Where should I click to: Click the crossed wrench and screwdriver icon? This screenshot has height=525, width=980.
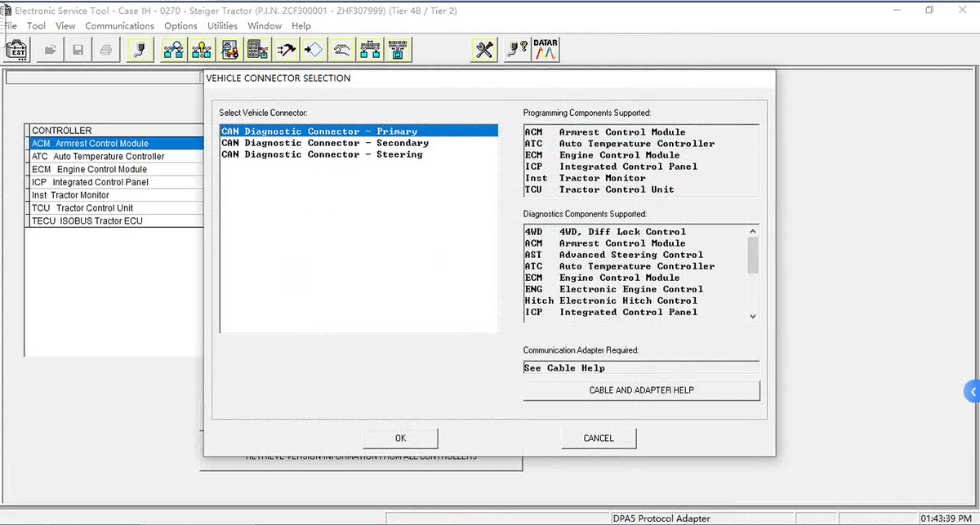(x=484, y=51)
